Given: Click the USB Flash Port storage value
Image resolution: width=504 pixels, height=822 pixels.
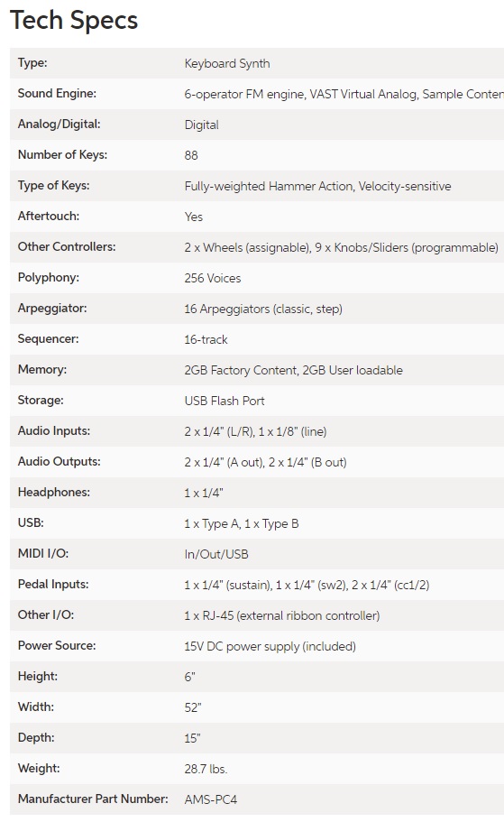Looking at the screenshot, I should [225, 401].
